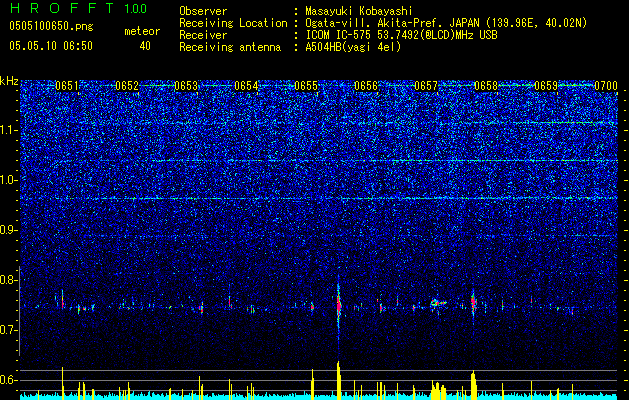Image resolution: width=629 pixels, height=400 pixels.
Task: Click the 0656 time marker
Action: (366, 86)
